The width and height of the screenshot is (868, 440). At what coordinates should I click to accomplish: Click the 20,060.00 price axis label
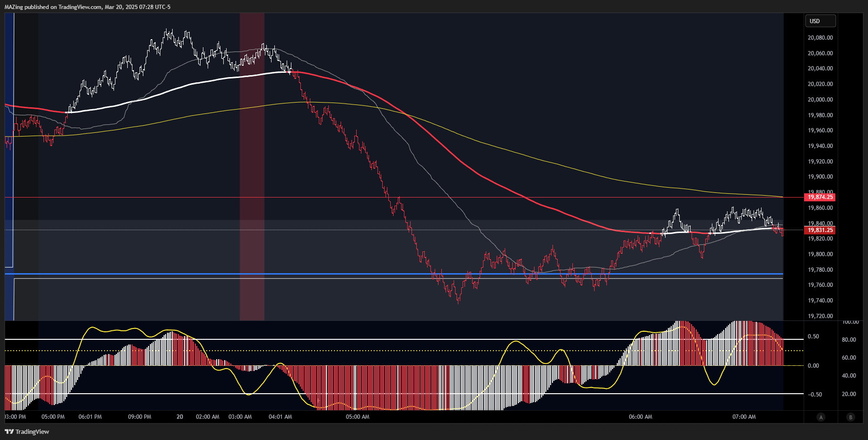coord(820,53)
